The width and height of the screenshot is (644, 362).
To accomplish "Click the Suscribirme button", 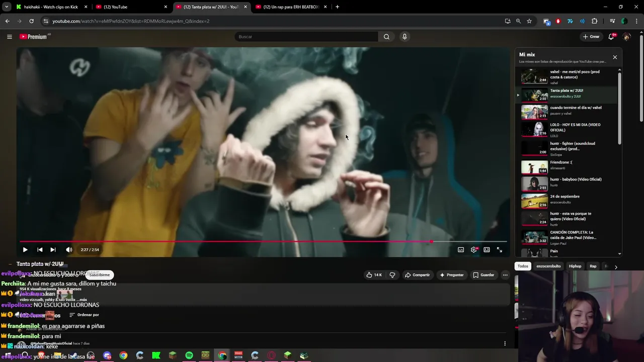I will pos(100,275).
